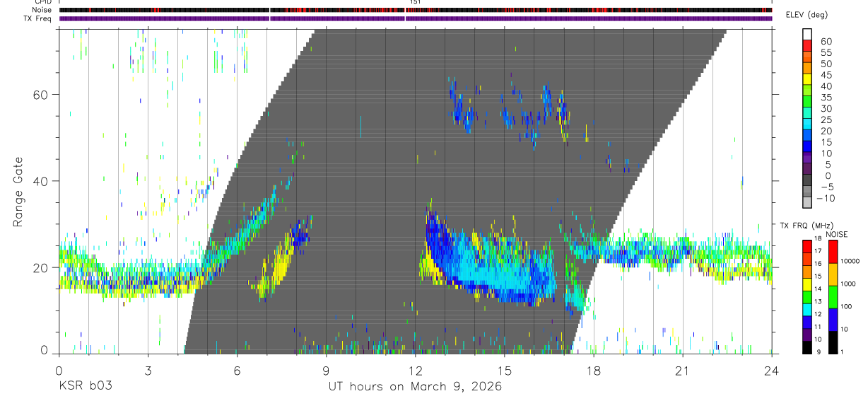This screenshot has width=868, height=401.
Task: Click the '1000' label in the NOISE legend
Action: tap(848, 284)
